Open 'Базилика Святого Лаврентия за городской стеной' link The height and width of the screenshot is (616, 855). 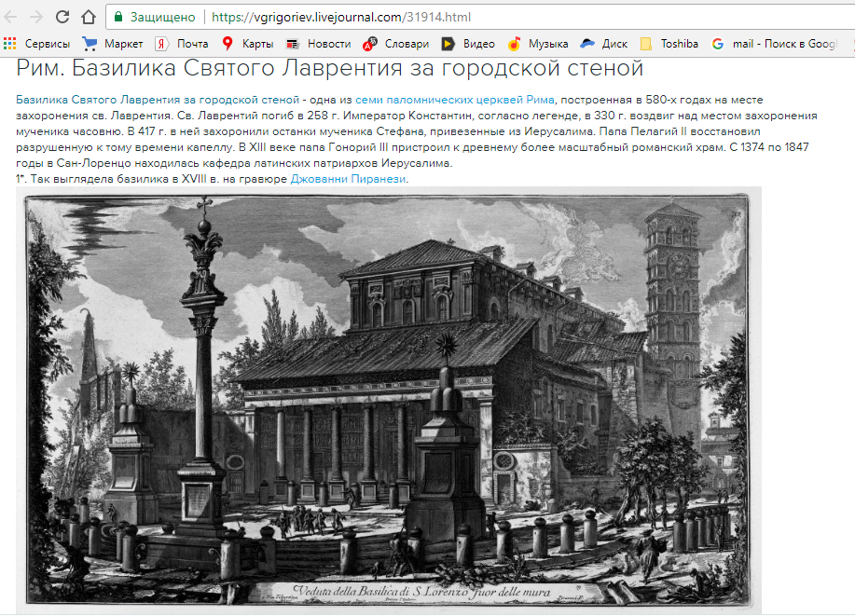(158, 100)
